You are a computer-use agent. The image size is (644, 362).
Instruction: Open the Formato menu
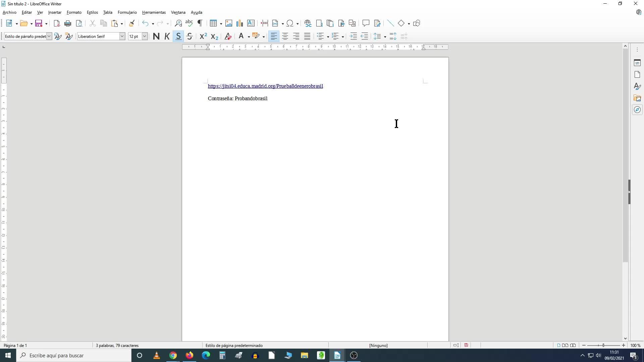click(x=74, y=12)
